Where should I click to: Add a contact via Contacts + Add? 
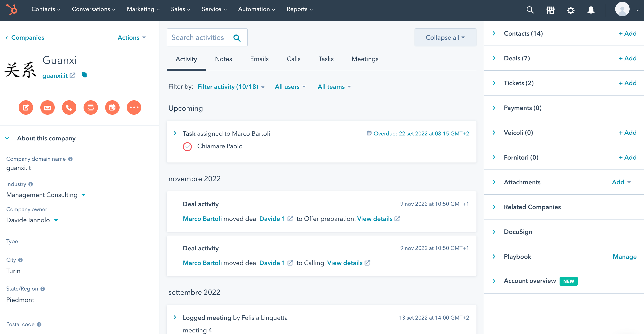628,34
